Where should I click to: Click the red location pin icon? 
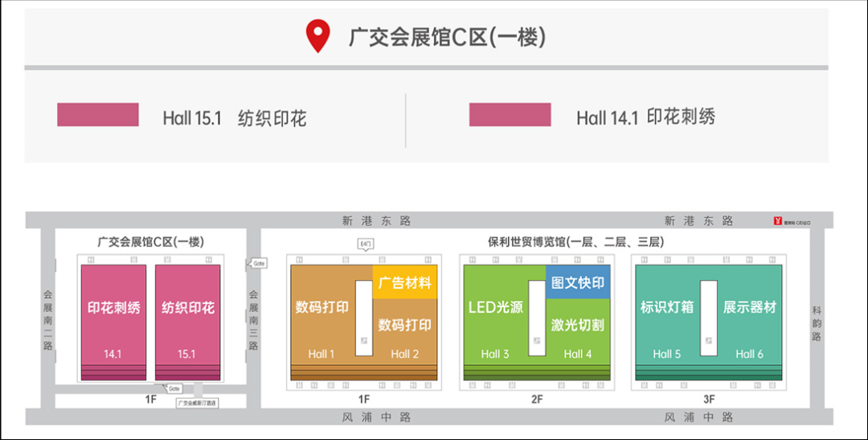point(317,36)
